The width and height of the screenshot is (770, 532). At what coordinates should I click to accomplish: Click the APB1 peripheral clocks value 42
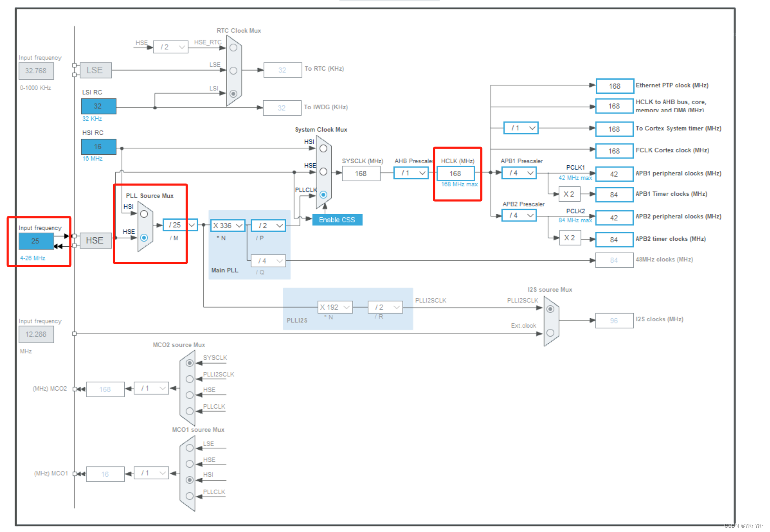(614, 174)
